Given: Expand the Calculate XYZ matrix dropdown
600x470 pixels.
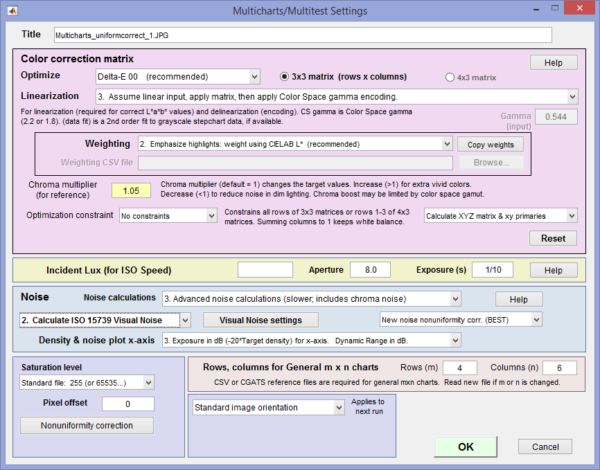Looking at the screenshot, I should (498, 215).
